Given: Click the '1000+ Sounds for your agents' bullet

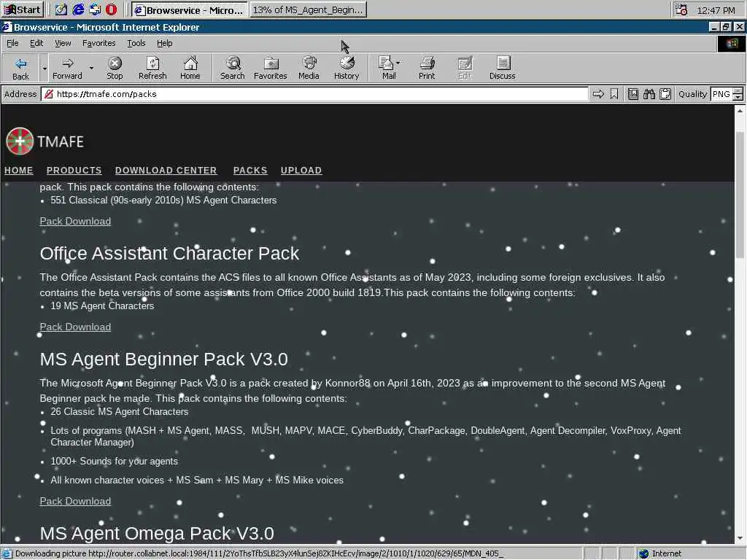Looking at the screenshot, I should point(114,461).
